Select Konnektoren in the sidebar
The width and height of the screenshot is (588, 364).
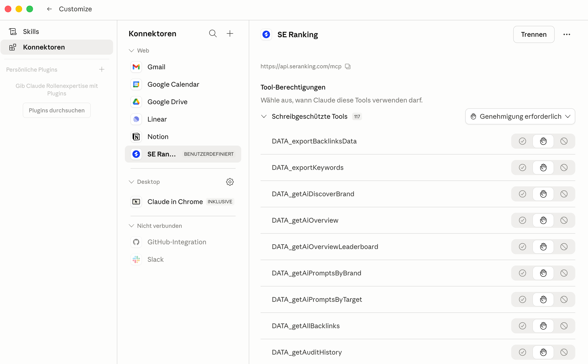point(44,47)
